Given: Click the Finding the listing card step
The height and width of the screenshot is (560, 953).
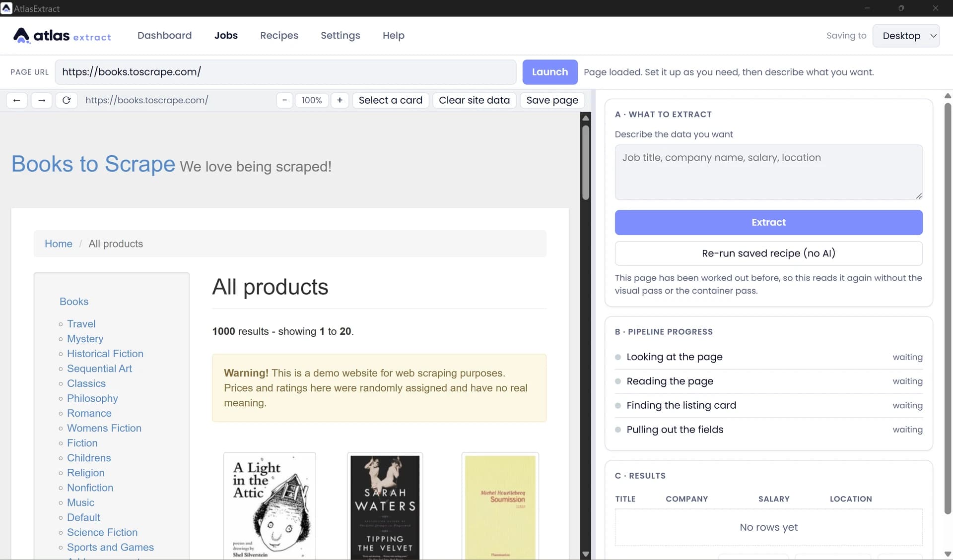Looking at the screenshot, I should 768,406.
